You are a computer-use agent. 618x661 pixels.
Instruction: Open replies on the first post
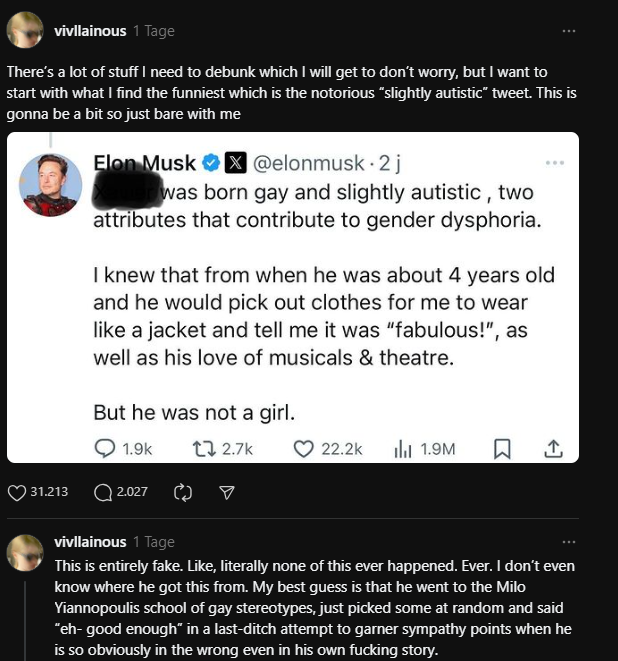103,492
